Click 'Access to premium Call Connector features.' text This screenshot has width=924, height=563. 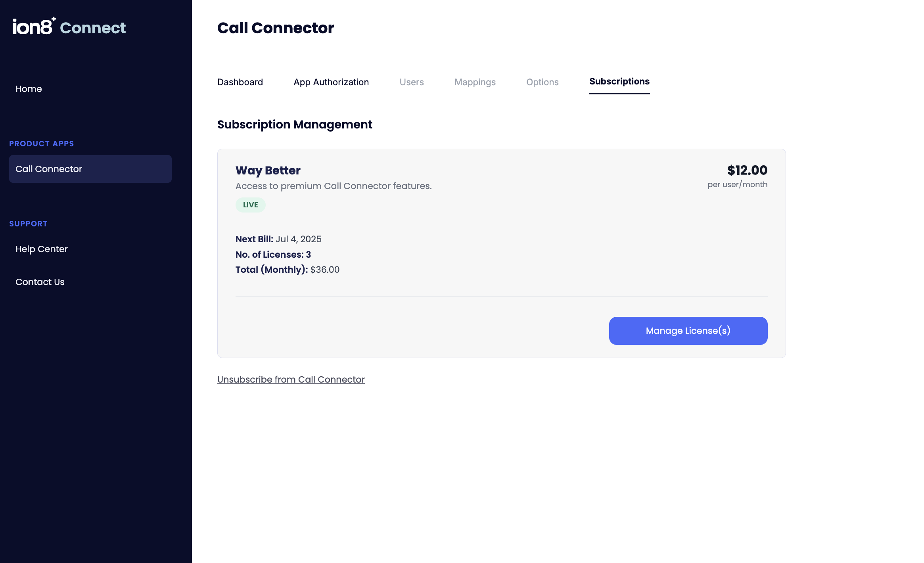(x=334, y=186)
